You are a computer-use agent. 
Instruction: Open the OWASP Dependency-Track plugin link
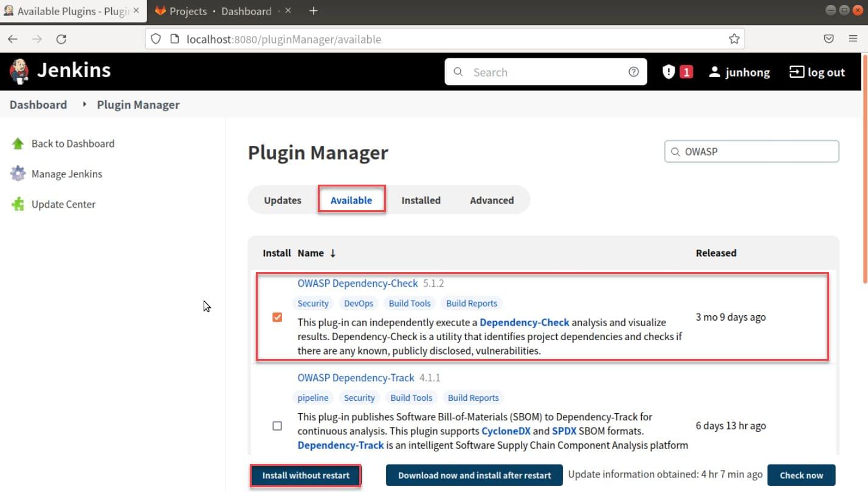pos(356,378)
